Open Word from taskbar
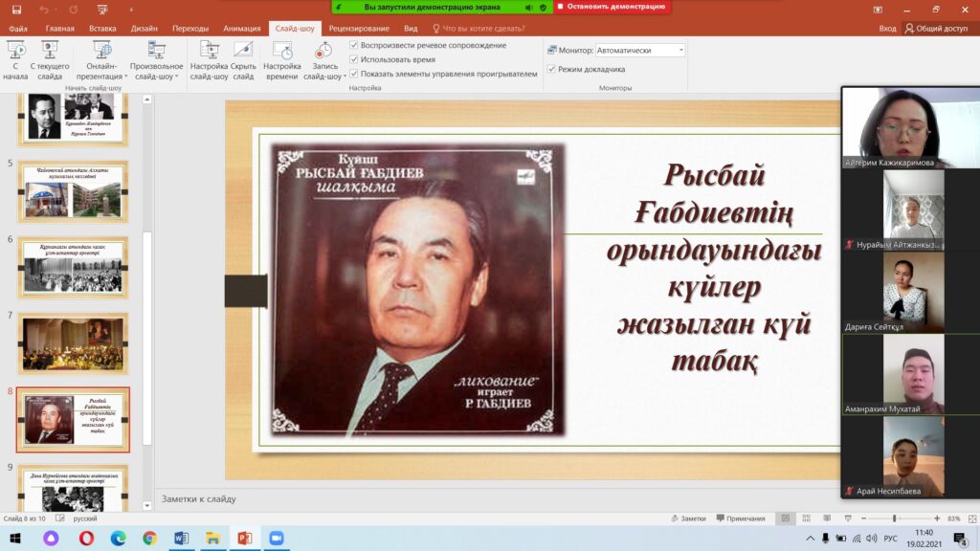The width and height of the screenshot is (980, 551). click(x=181, y=538)
